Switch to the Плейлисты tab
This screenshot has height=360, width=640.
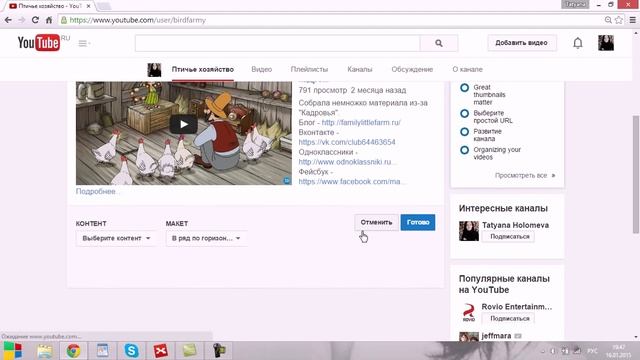pos(309,69)
